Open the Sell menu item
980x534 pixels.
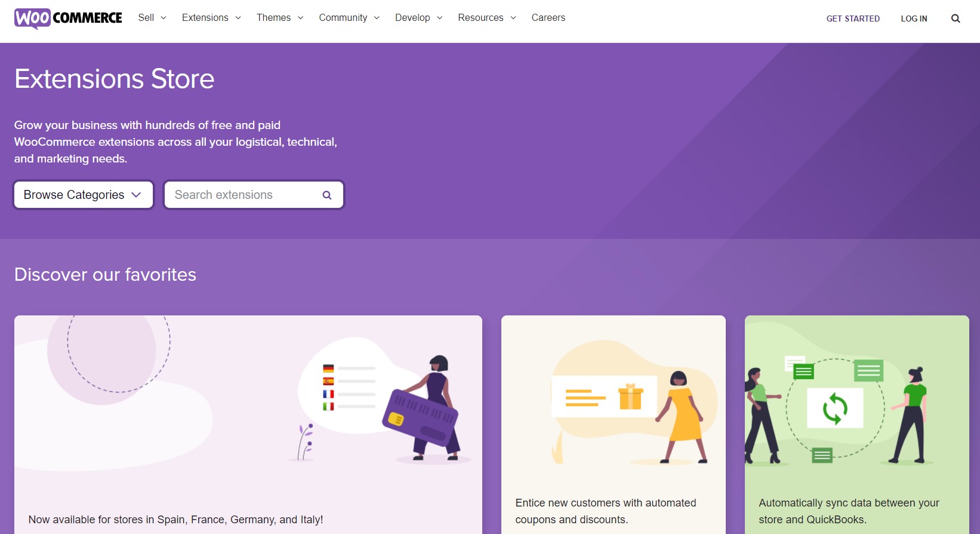[146, 18]
